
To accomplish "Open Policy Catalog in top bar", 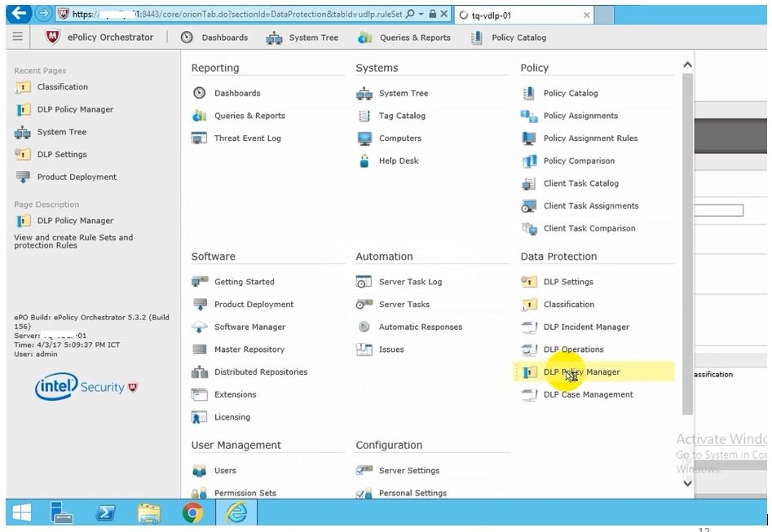I will (509, 37).
